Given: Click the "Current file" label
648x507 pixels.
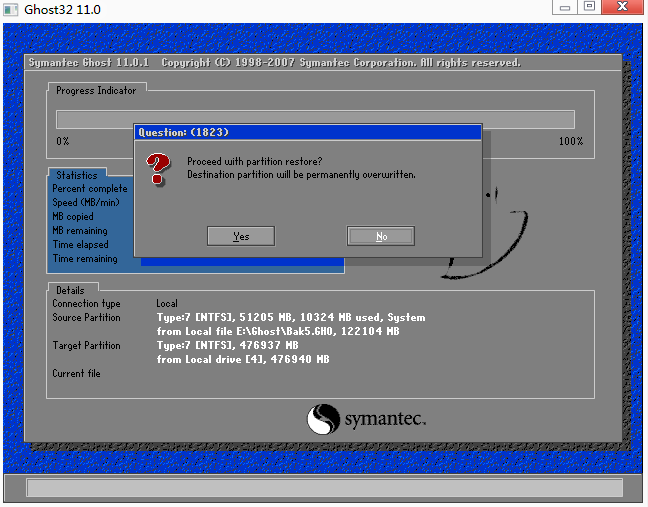Looking at the screenshot, I should [76, 374].
